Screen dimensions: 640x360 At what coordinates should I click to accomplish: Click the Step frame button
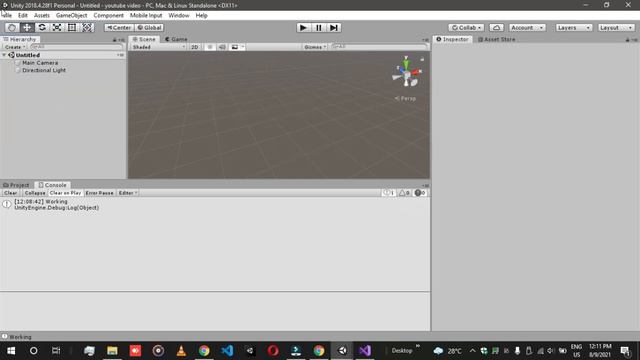tap(333, 27)
